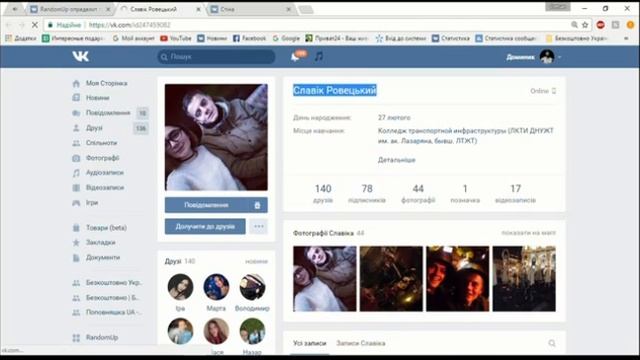Open Аудіозаписи in left sidebar
Screen dimensions: 640x360
coord(104,173)
